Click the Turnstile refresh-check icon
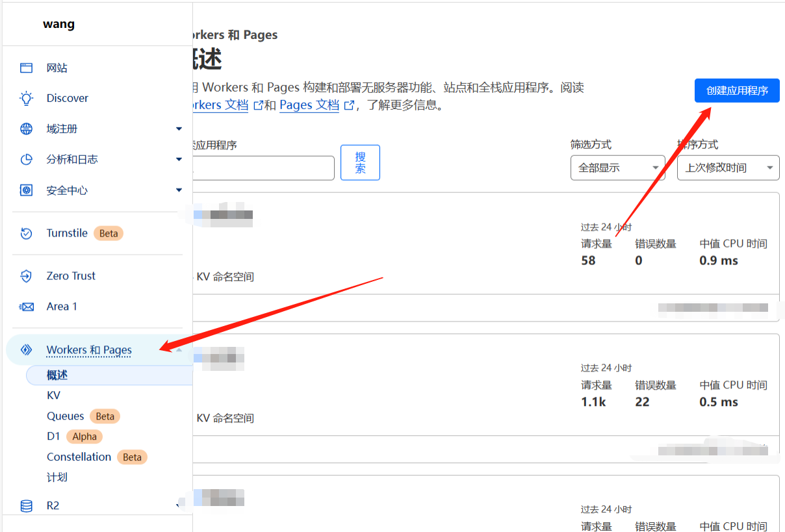Image resolution: width=785 pixels, height=532 pixels. coord(26,233)
